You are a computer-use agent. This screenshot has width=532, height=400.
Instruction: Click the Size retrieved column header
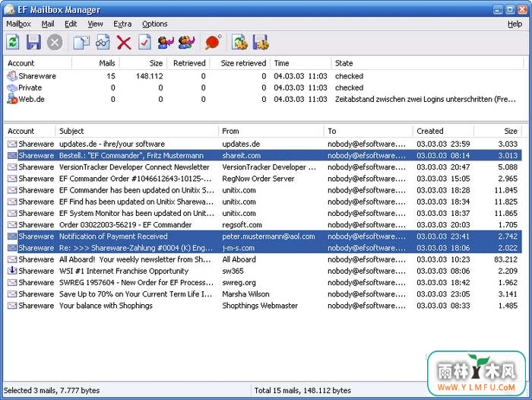(240, 63)
